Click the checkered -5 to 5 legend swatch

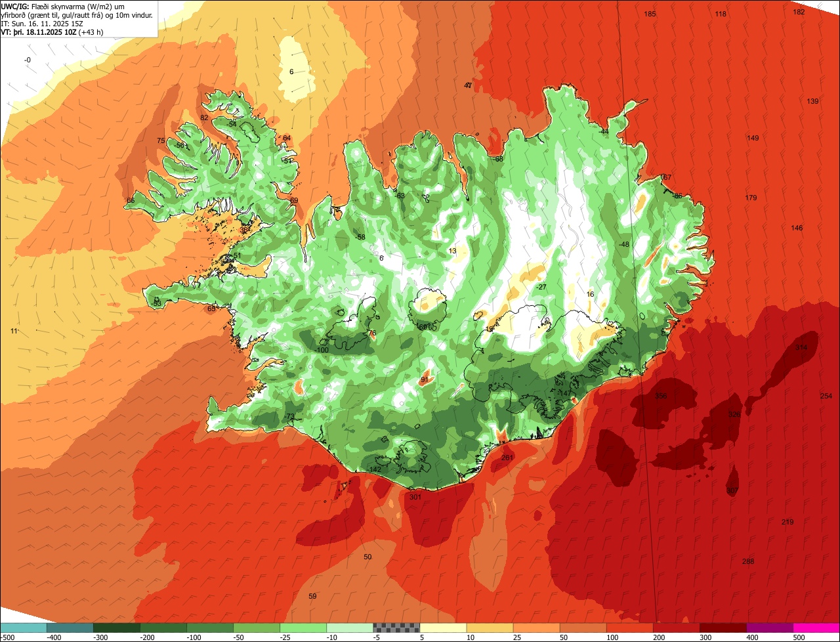[396, 628]
